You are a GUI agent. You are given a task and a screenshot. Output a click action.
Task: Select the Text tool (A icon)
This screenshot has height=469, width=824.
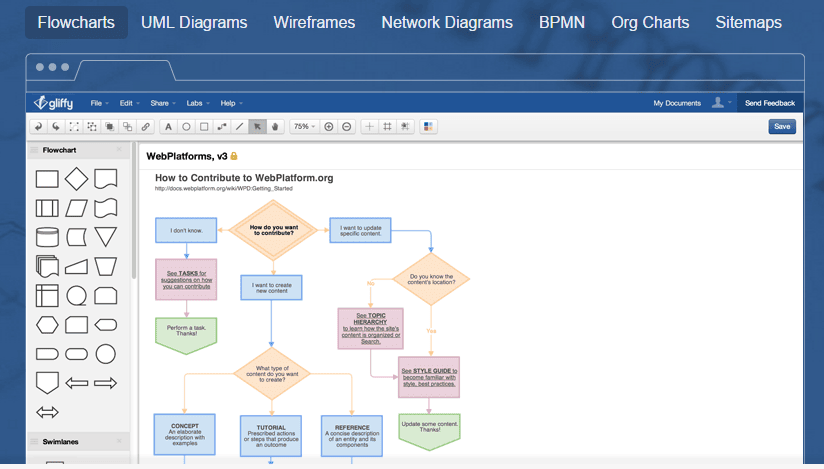tap(168, 127)
